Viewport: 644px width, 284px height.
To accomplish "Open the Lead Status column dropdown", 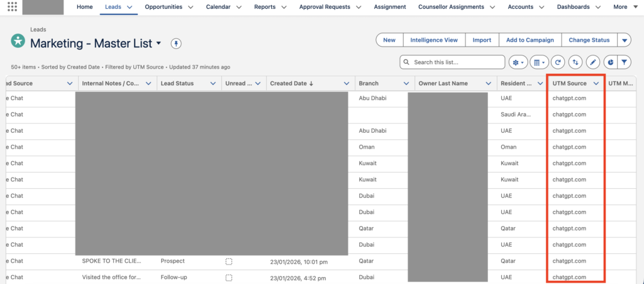I will [213, 84].
